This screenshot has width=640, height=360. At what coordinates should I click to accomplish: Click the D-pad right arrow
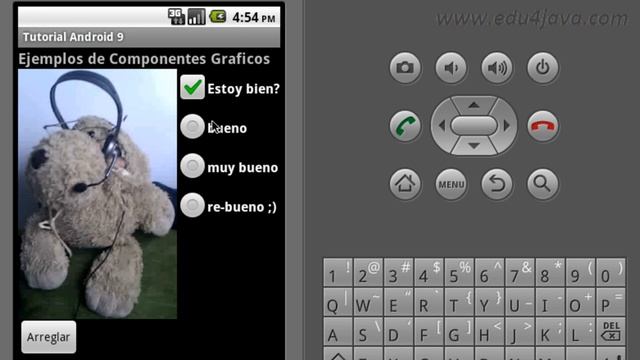click(507, 126)
